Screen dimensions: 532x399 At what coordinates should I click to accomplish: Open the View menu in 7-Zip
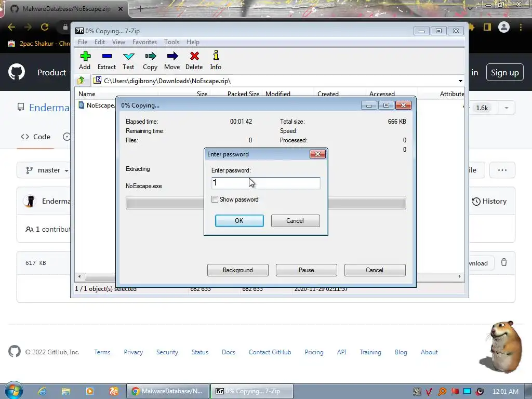pyautogui.click(x=118, y=42)
